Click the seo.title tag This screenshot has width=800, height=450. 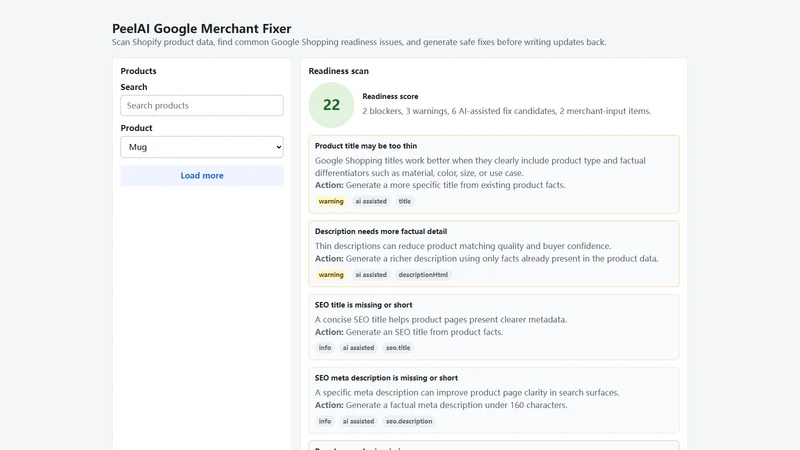click(398, 348)
